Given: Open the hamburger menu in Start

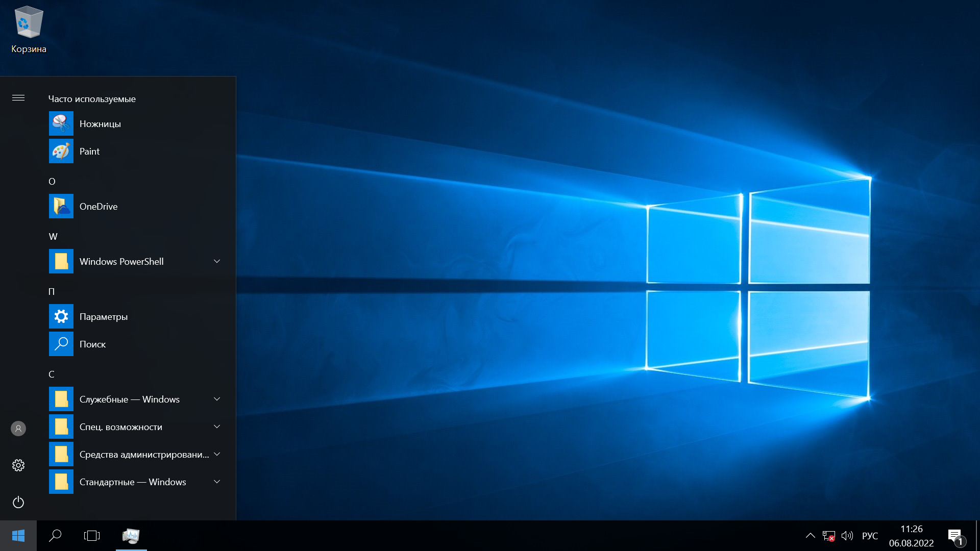Looking at the screenshot, I should point(18,98).
